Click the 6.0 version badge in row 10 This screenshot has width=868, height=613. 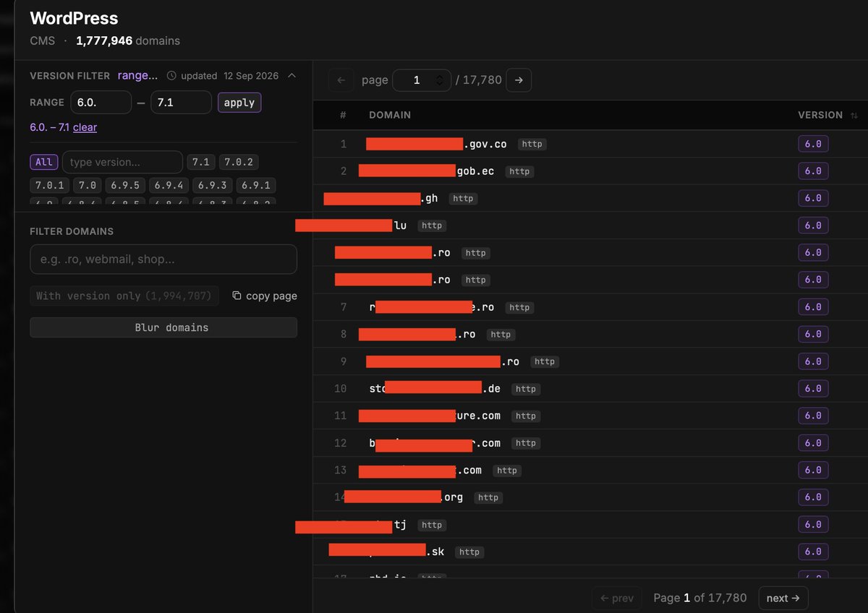(x=813, y=388)
